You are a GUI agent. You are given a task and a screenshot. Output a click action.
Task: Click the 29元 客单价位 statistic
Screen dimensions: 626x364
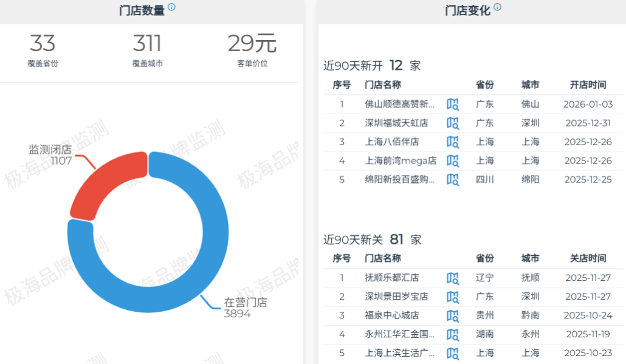click(x=252, y=50)
